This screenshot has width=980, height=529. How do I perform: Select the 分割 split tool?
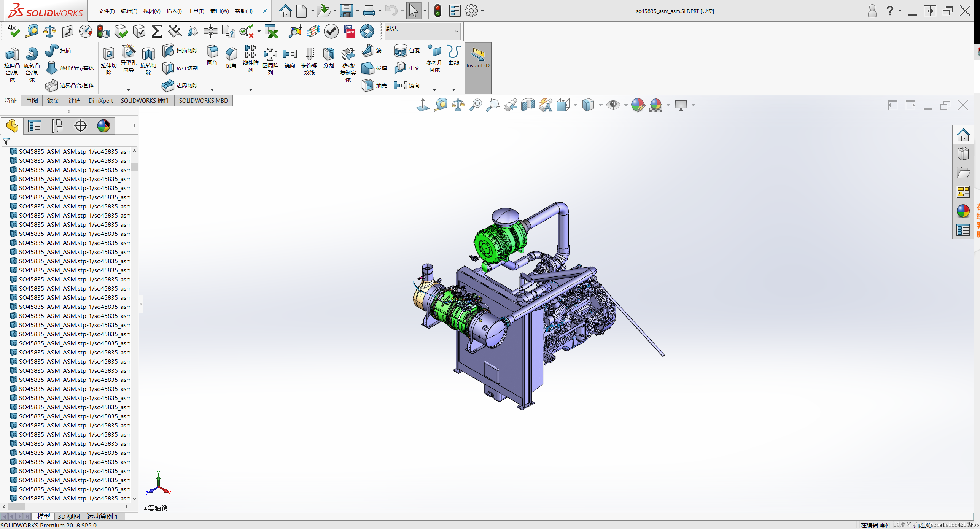(329, 58)
